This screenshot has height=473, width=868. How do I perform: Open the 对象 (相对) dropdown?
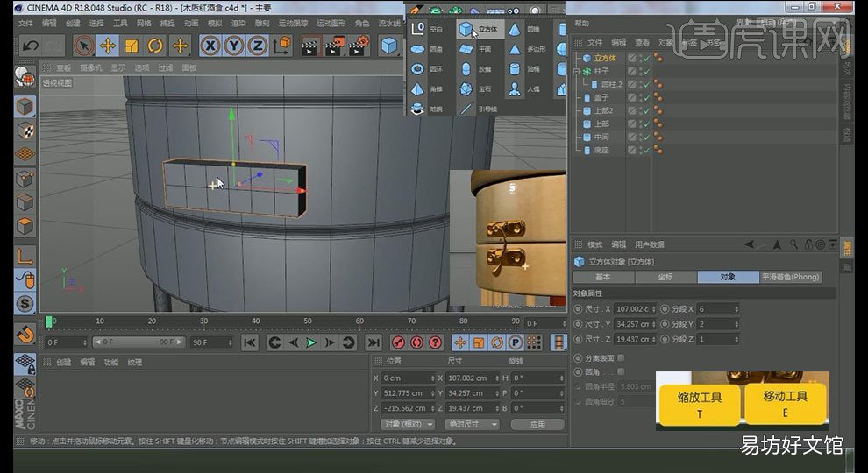408,424
